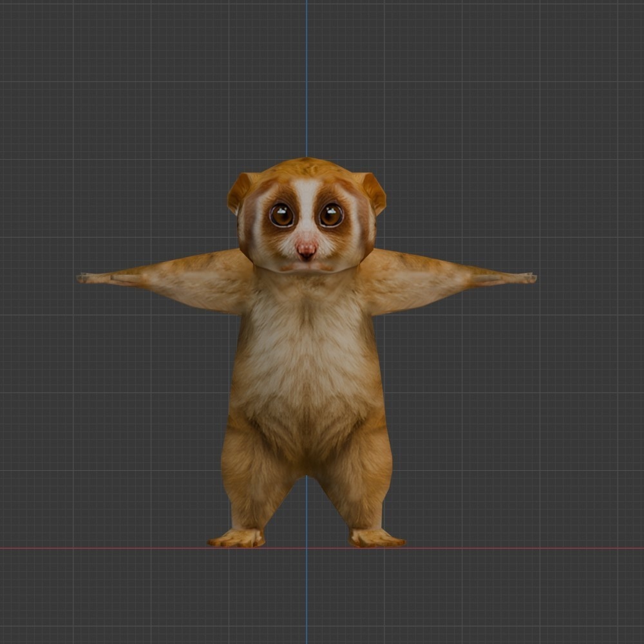The height and width of the screenshot is (644, 644).
Task: Select the outstretched hand on viewer's left
Action: pos(95,278)
